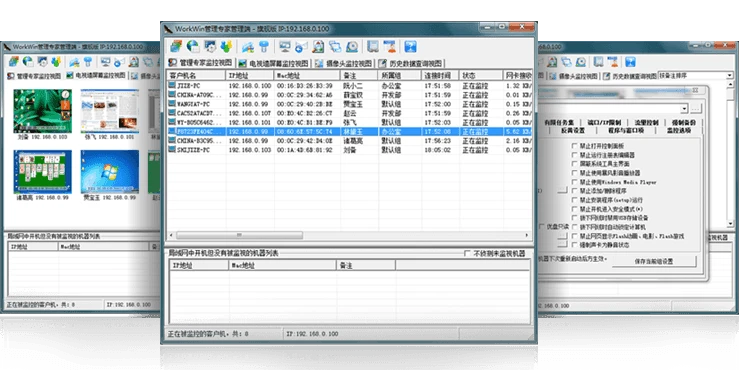Click the disc search icon in center toolbar
739x370 pixels.
[x=352, y=46]
